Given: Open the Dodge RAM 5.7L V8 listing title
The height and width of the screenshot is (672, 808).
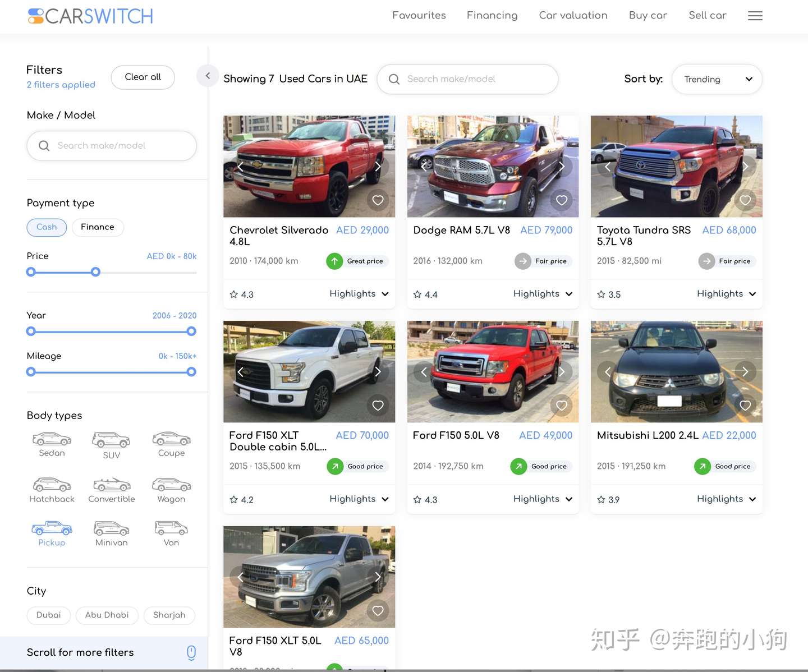Looking at the screenshot, I should (x=462, y=230).
